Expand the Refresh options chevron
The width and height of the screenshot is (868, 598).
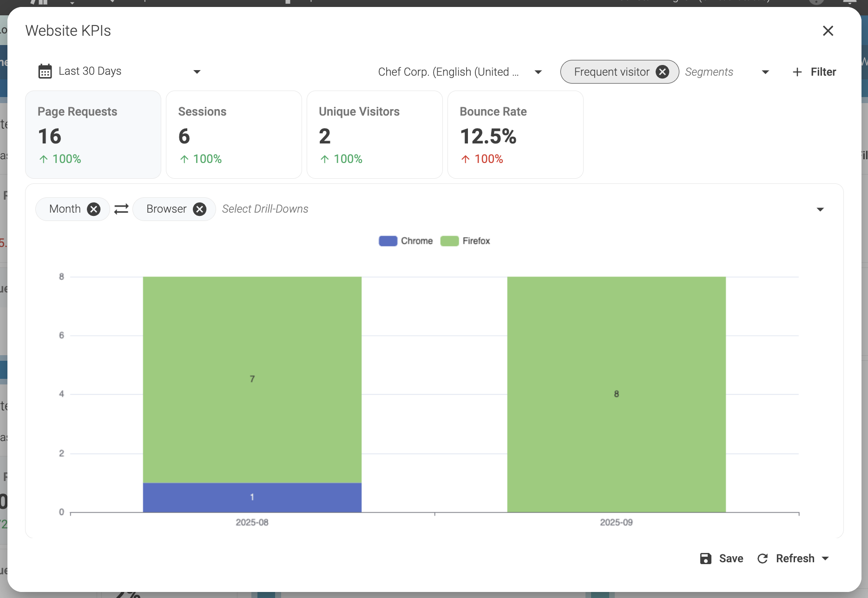pos(826,559)
